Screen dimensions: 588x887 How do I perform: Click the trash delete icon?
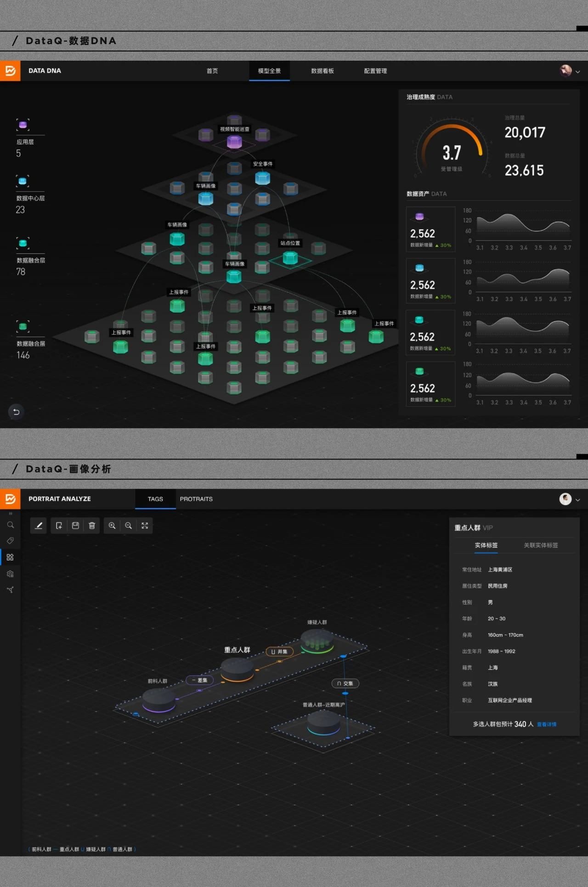click(92, 526)
